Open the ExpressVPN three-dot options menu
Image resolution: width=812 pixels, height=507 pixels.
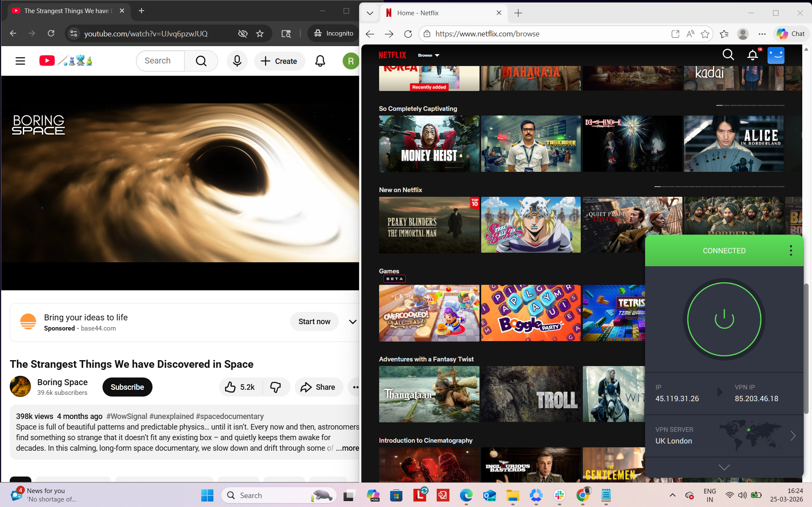[x=790, y=250]
